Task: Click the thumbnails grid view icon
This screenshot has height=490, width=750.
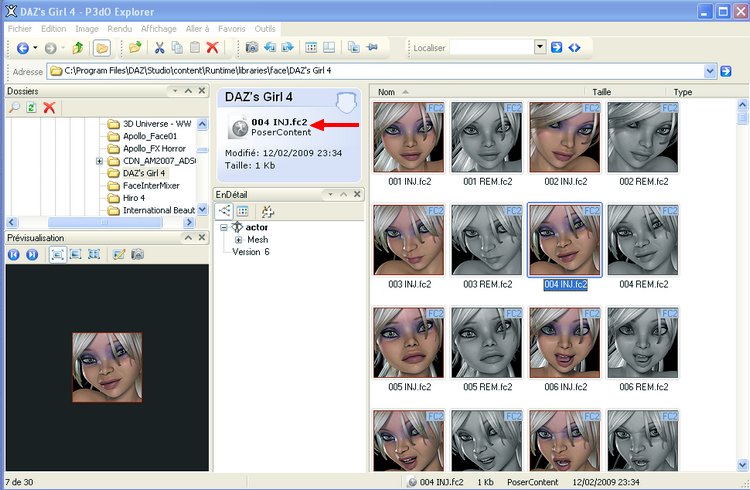Action: (311, 47)
